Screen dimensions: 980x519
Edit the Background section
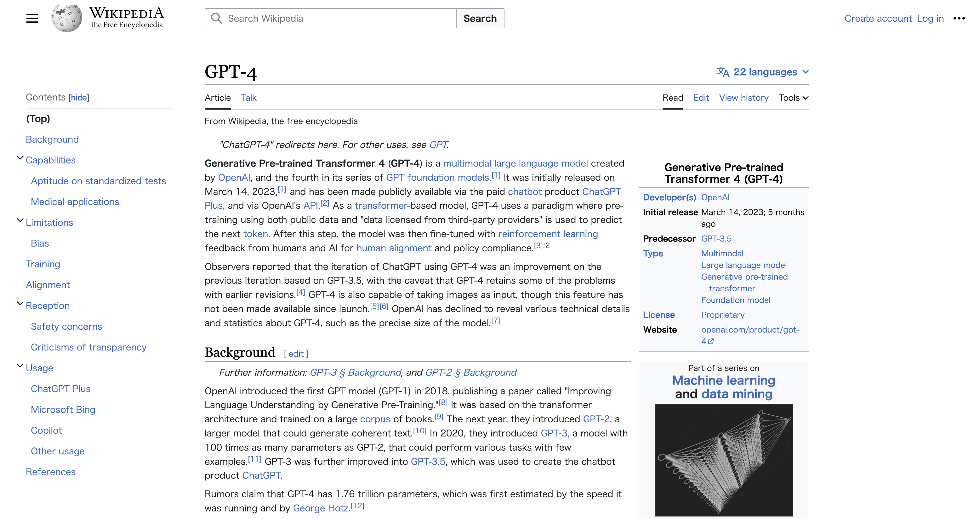pos(296,353)
